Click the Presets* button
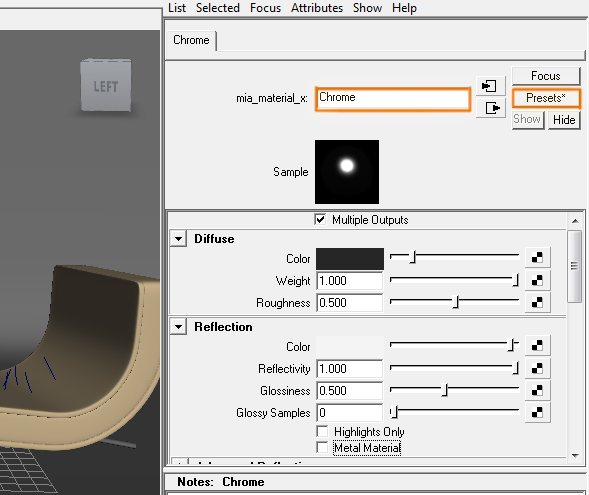Image resolution: width=589 pixels, height=495 pixels. [546, 98]
